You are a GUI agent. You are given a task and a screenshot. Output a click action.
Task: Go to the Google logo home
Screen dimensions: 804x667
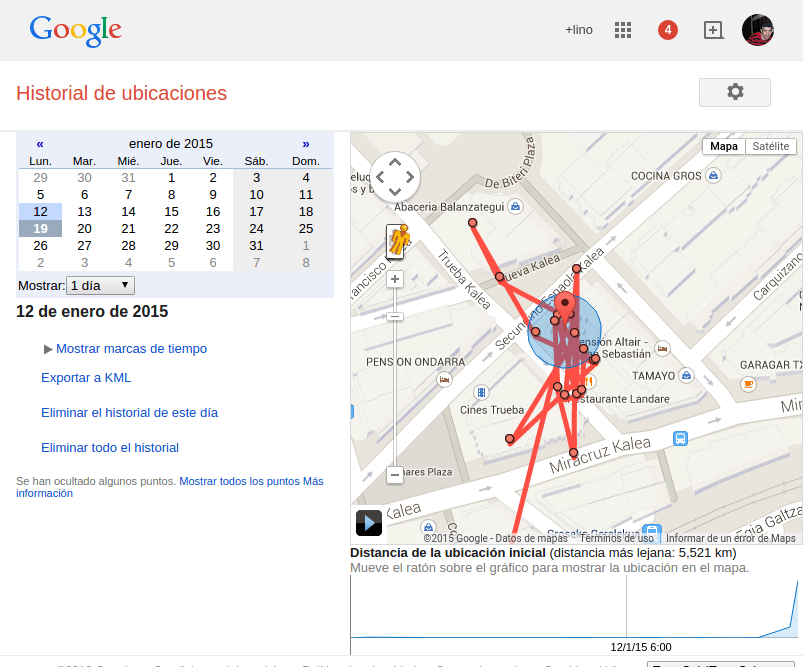(x=75, y=31)
